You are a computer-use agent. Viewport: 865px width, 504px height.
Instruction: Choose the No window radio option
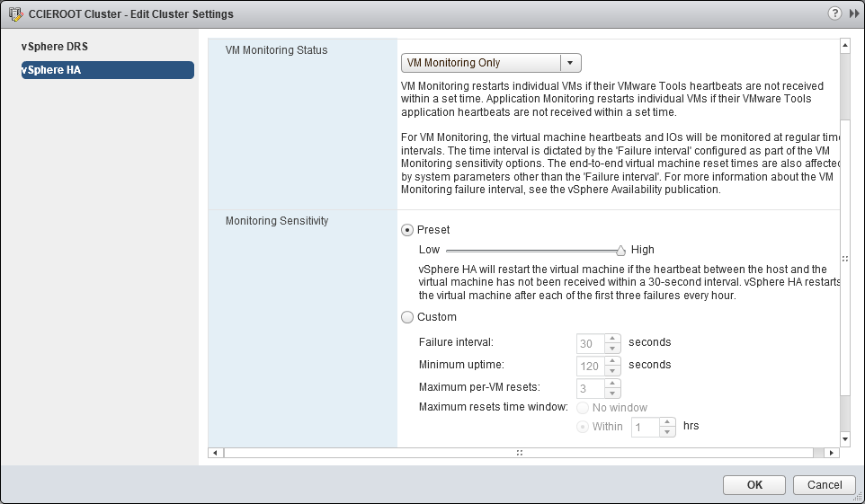(583, 408)
